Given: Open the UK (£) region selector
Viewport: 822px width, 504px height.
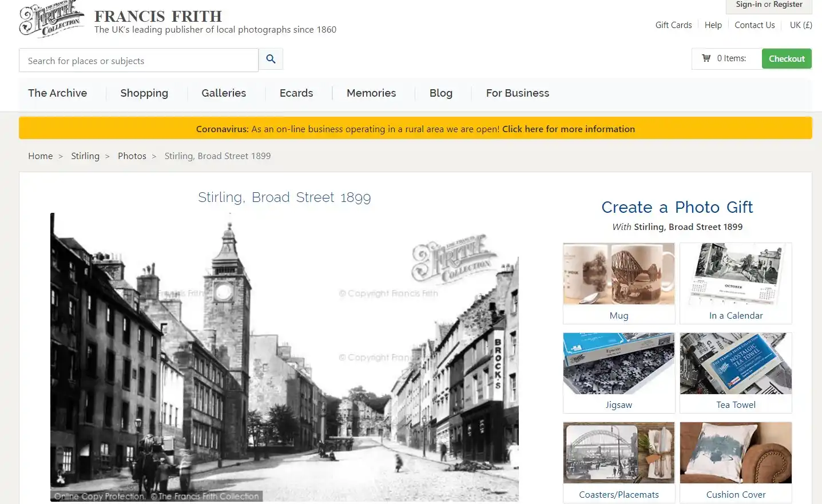Looking at the screenshot, I should pyautogui.click(x=800, y=25).
